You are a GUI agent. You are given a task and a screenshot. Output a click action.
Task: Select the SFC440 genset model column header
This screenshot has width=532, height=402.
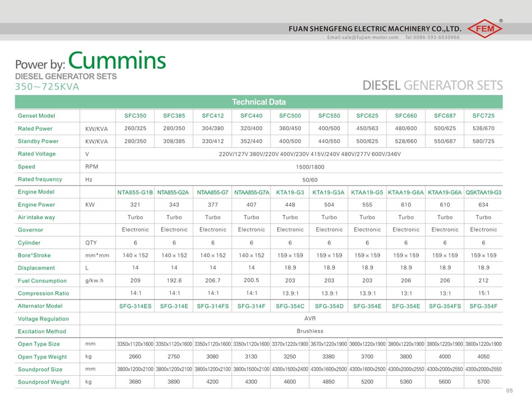[x=251, y=115]
